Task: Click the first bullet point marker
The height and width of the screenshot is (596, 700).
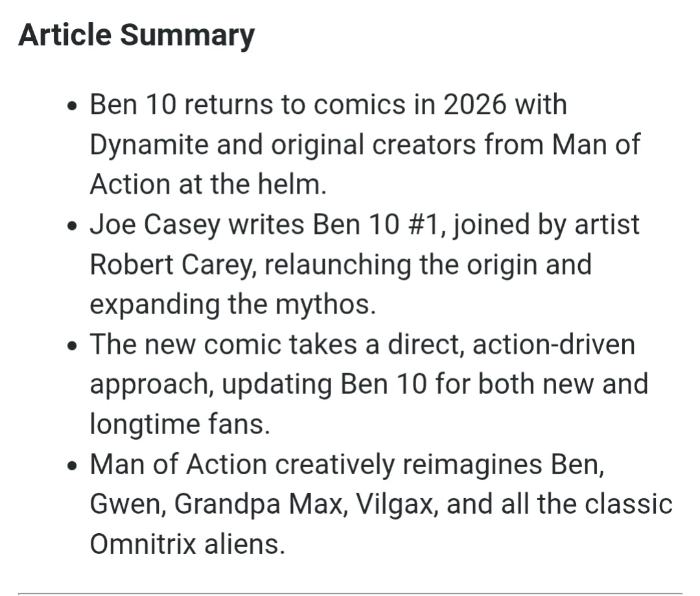Action: 73,106
